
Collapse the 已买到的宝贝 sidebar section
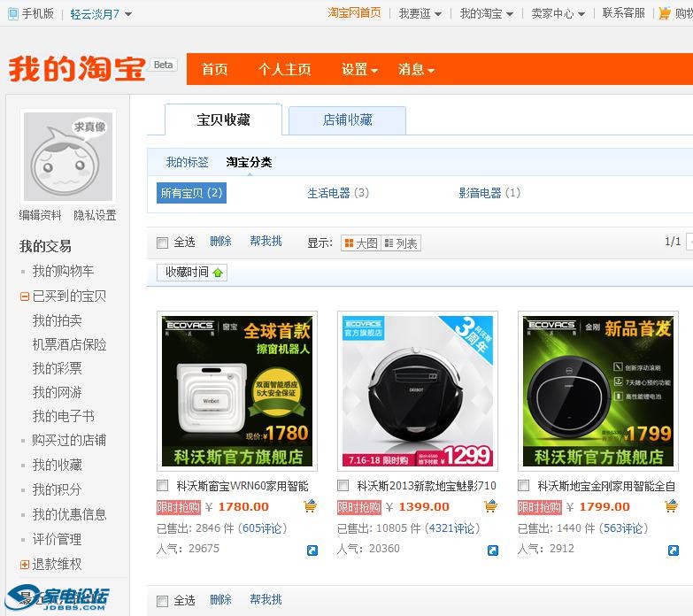(x=25, y=296)
